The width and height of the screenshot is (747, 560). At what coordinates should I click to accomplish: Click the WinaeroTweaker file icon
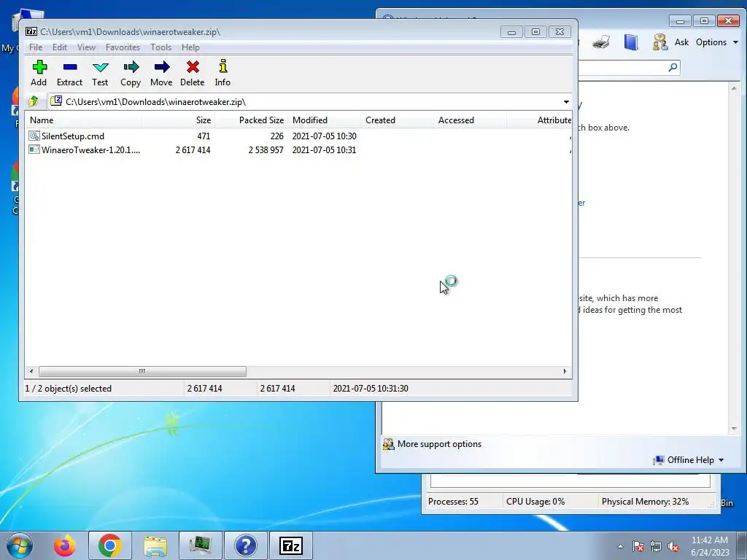tap(34, 149)
